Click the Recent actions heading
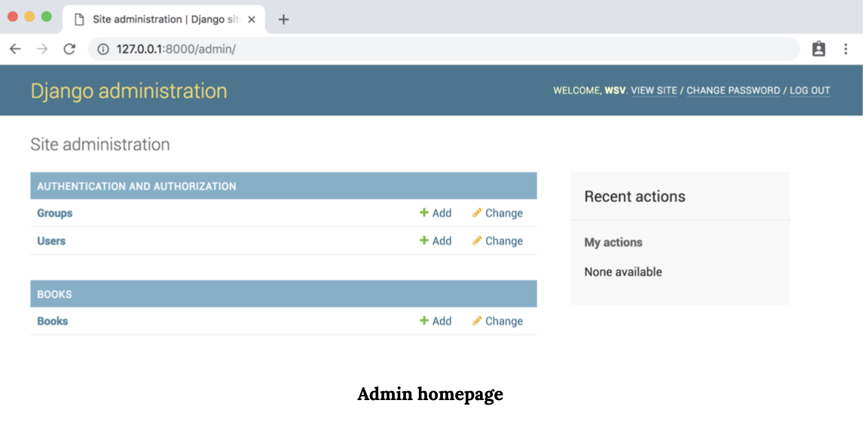868x434 pixels. pos(635,197)
